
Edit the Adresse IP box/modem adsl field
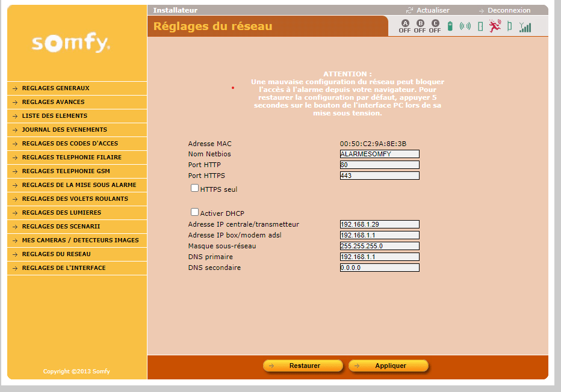tap(380, 235)
